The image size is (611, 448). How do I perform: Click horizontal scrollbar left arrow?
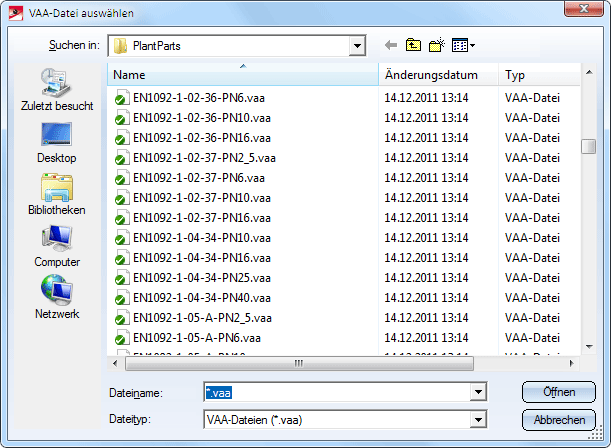[x=115, y=363]
